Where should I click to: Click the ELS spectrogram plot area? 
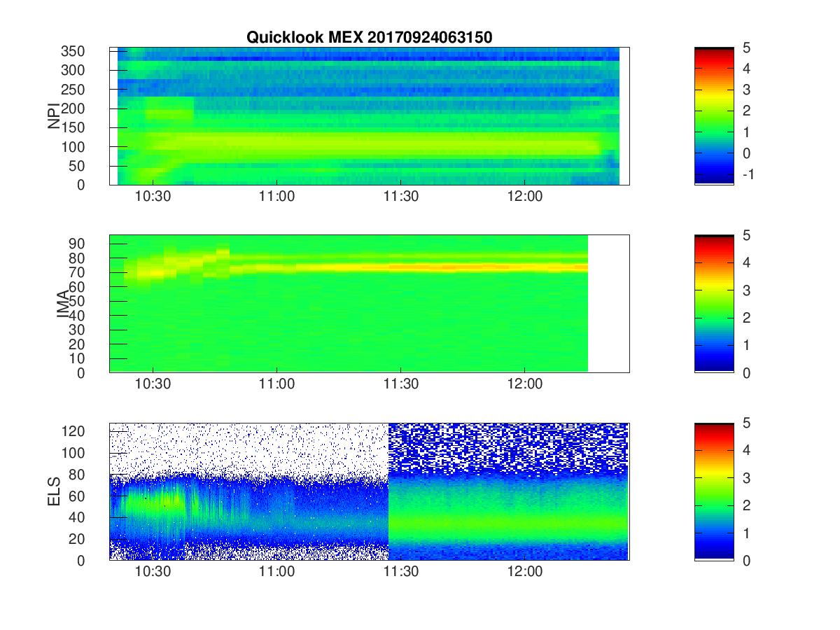pyautogui.click(x=369, y=491)
